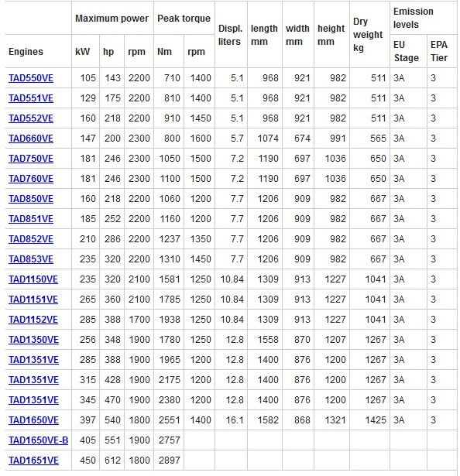Select the TAD1651VE engine link
Viewport: 460px width, 476px height.
[33, 461]
